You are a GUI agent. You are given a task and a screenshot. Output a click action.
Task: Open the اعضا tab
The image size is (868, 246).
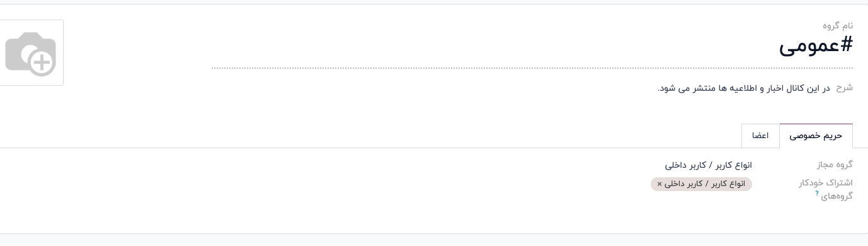tap(760, 136)
